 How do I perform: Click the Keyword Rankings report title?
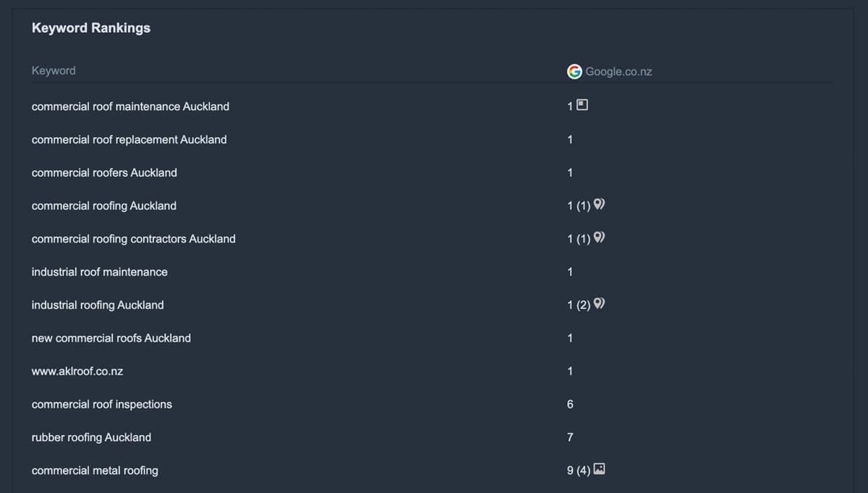click(90, 28)
